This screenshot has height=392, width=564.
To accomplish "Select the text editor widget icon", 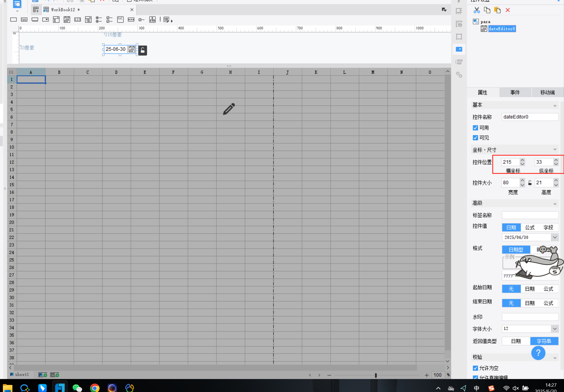I will [x=13, y=20].
